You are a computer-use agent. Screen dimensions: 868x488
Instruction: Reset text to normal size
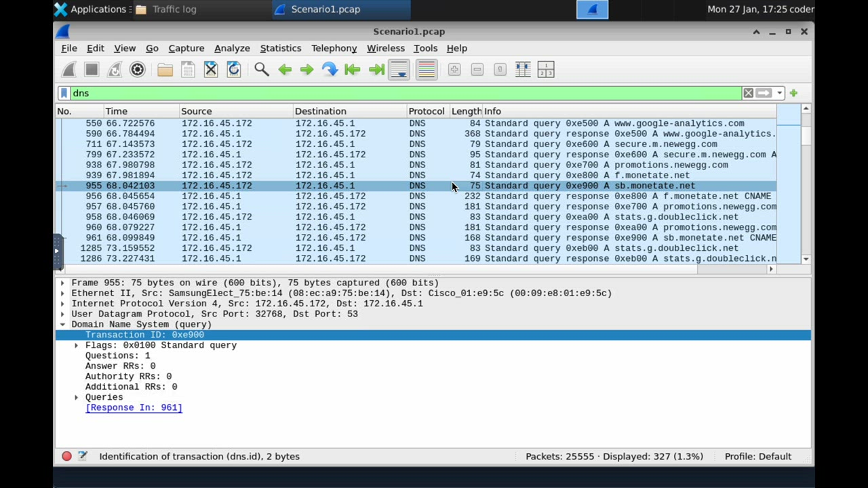click(500, 70)
